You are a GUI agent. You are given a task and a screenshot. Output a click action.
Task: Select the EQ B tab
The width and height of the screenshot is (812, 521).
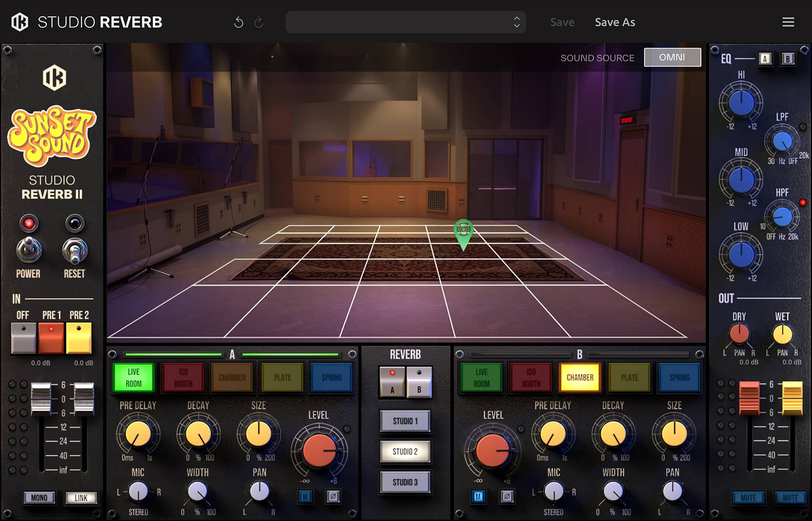[788, 59]
